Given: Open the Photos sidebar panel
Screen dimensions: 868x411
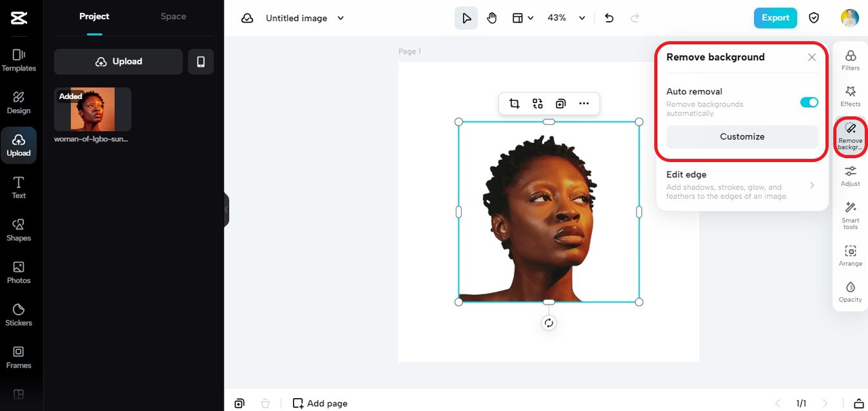Looking at the screenshot, I should pos(19,273).
